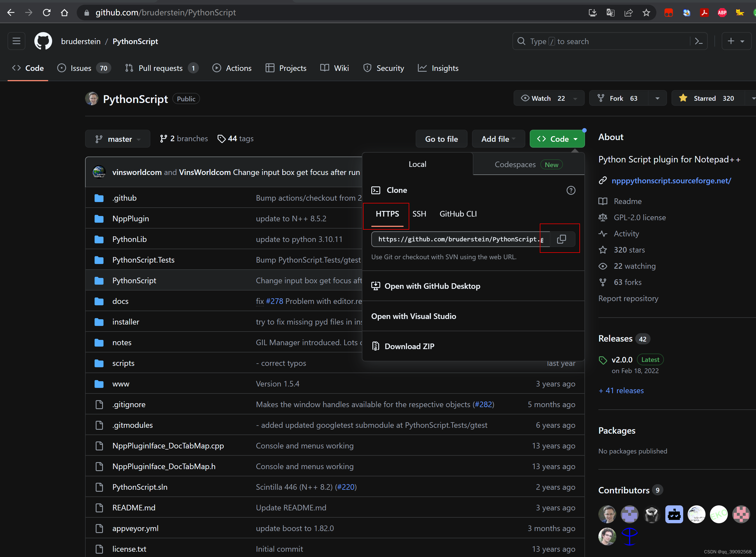Click Download ZIP option
This screenshot has width=756, height=557.
[409, 346]
